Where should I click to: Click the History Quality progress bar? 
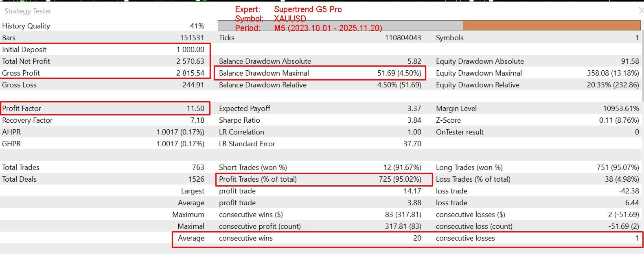pos(429,26)
